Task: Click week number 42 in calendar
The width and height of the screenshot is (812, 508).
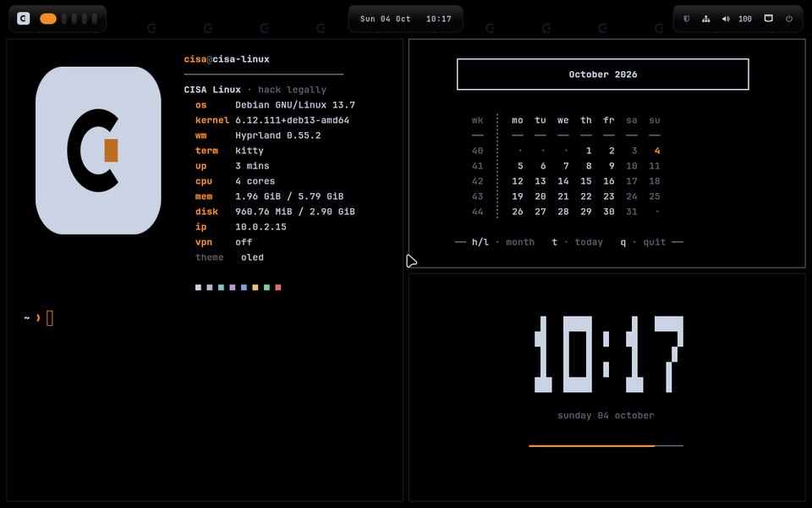Action: 477,181
